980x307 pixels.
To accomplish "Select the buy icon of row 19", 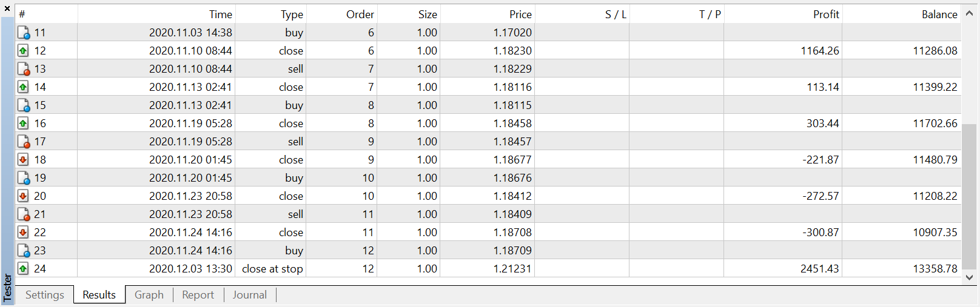I will click(24, 178).
